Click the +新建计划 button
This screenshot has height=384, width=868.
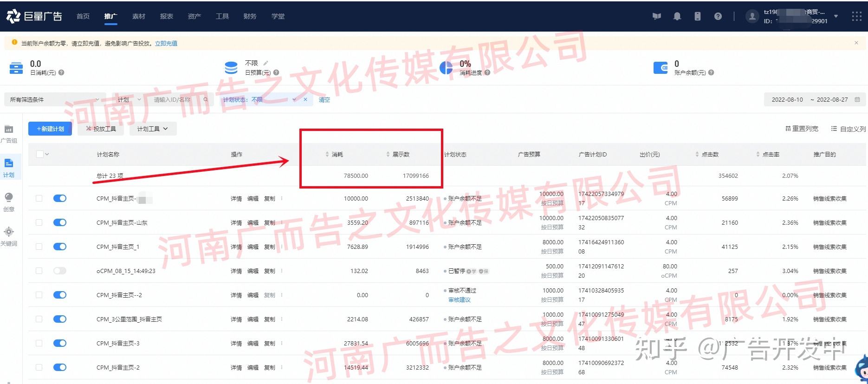pyautogui.click(x=50, y=129)
